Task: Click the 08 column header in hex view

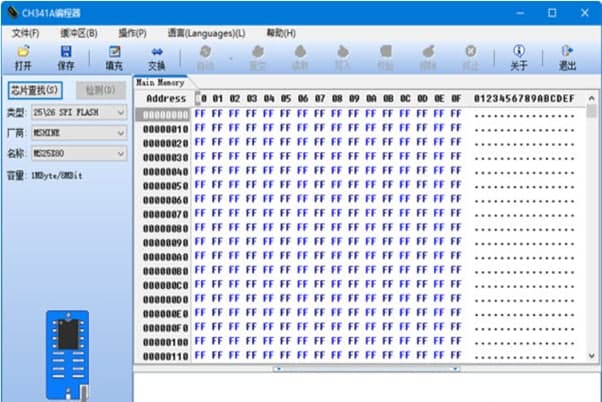Action: (337, 99)
